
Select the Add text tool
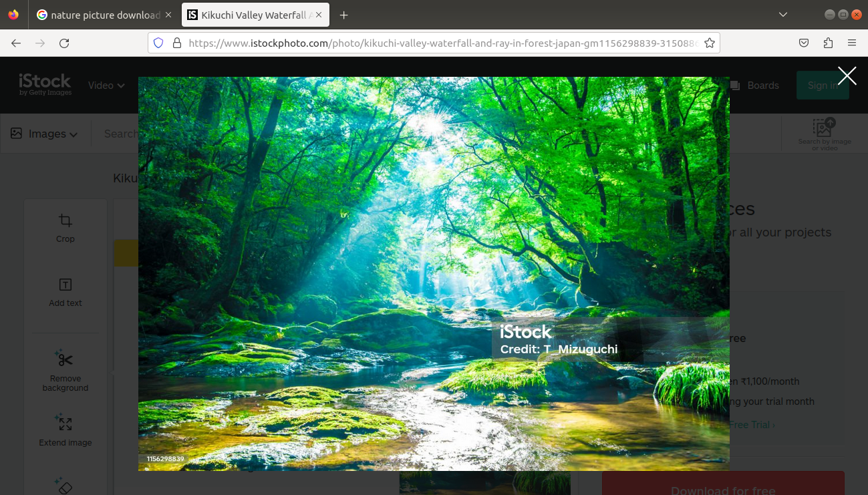pyautogui.click(x=65, y=293)
